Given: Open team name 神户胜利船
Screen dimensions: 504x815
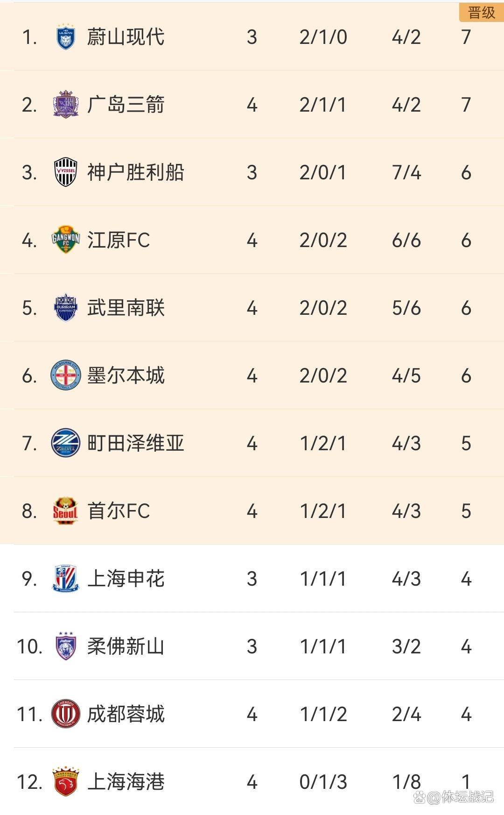Looking at the screenshot, I should pyautogui.click(x=135, y=172).
